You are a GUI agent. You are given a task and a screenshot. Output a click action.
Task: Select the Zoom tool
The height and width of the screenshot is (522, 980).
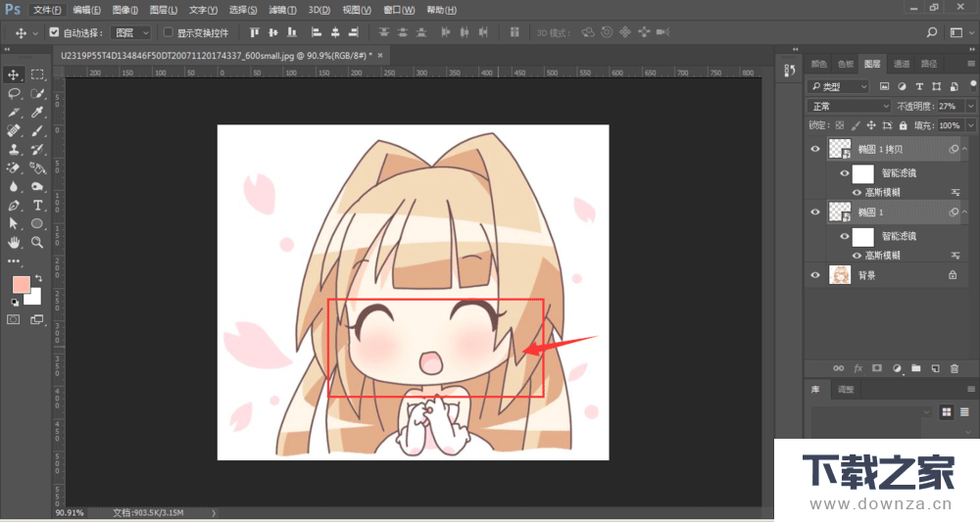[x=37, y=242]
